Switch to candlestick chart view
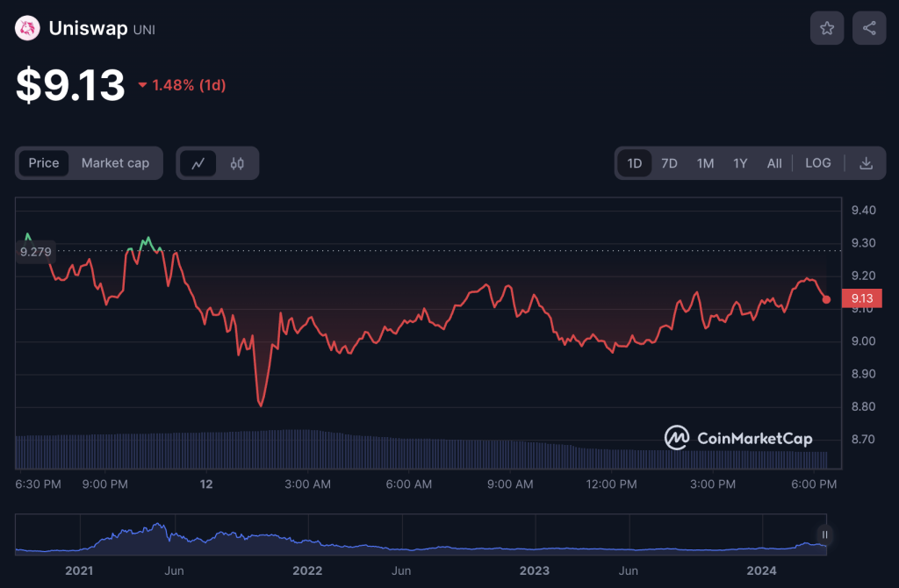This screenshot has width=899, height=588. (237, 163)
